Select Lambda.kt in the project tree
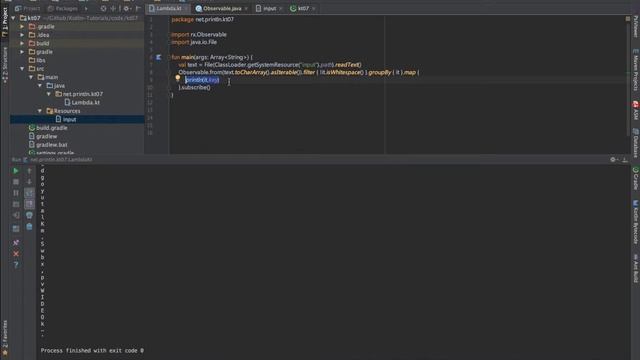This screenshot has width=640, height=360. point(82,102)
